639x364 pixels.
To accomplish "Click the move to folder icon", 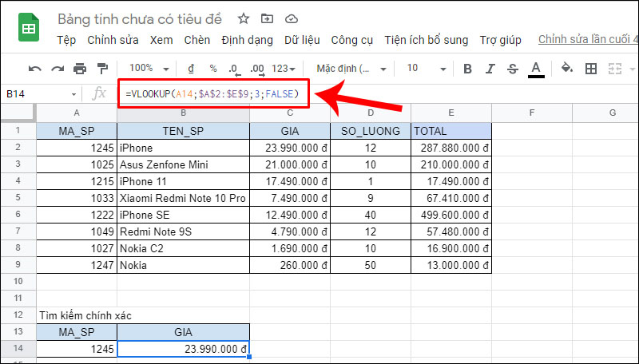I will (267, 18).
